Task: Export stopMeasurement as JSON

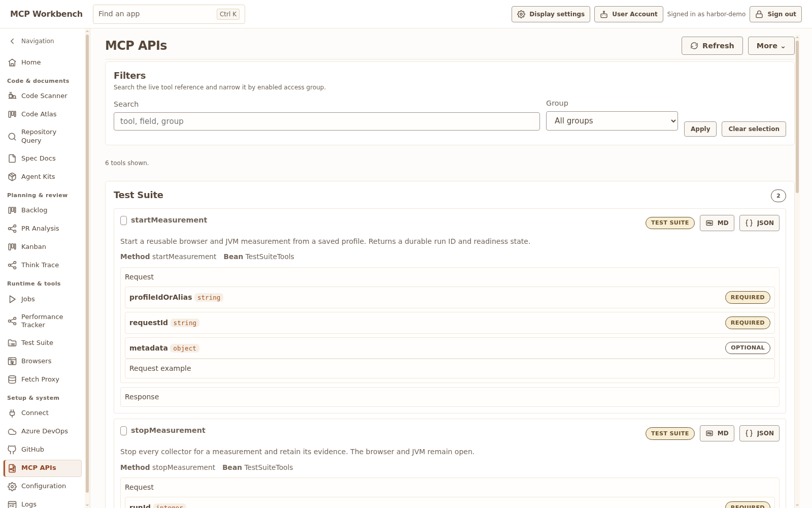Action: pos(759,433)
